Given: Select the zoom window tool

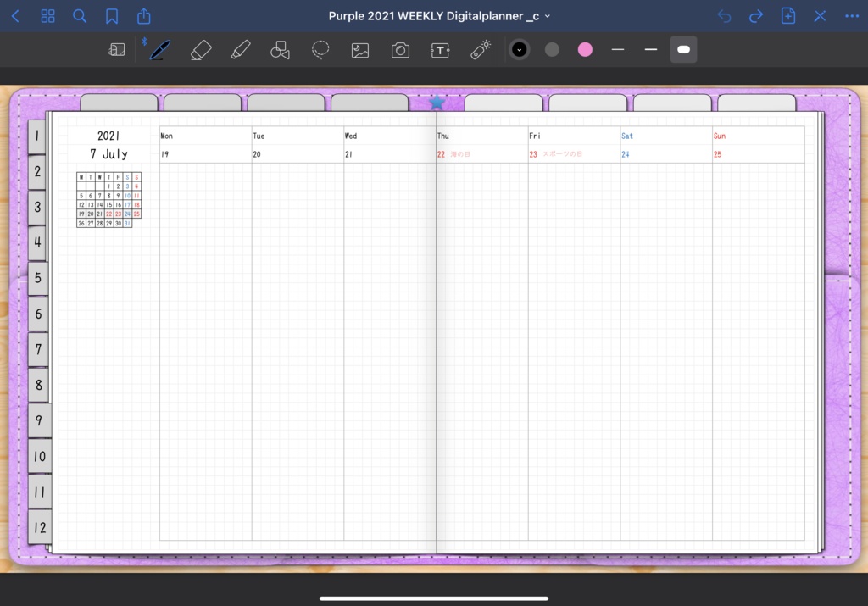Looking at the screenshot, I should coord(117,50).
